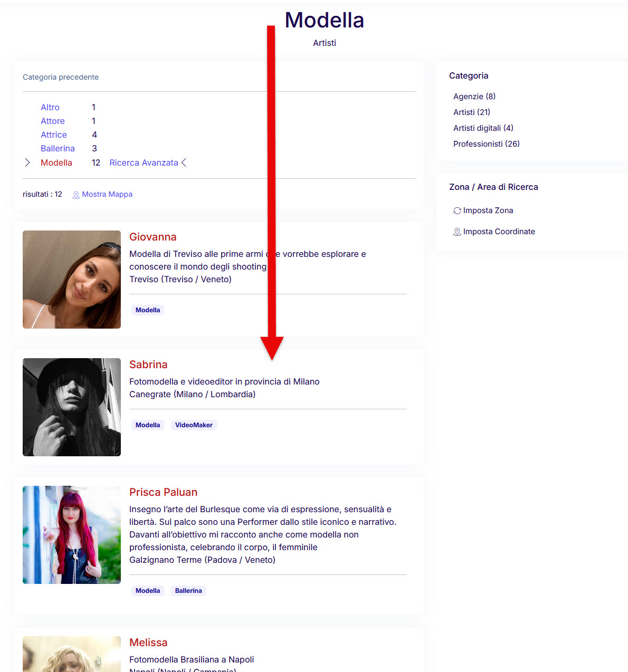Click the map pin icon beside Mostra Mappa
The height and width of the screenshot is (672, 628).
[x=76, y=195]
